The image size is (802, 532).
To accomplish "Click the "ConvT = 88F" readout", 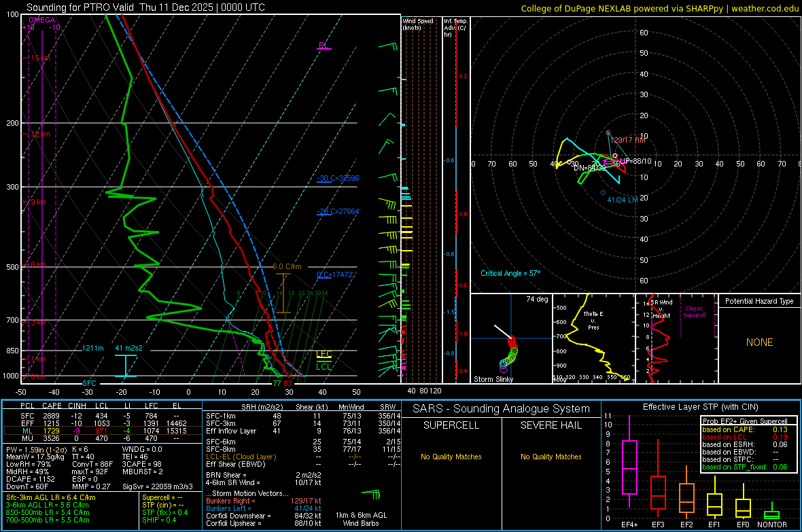I will coord(92,464).
